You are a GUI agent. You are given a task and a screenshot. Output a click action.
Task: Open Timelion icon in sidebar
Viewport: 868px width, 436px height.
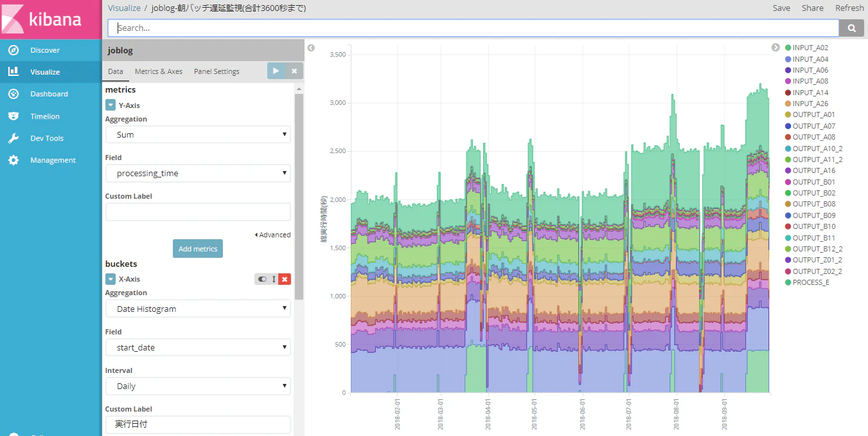click(13, 116)
